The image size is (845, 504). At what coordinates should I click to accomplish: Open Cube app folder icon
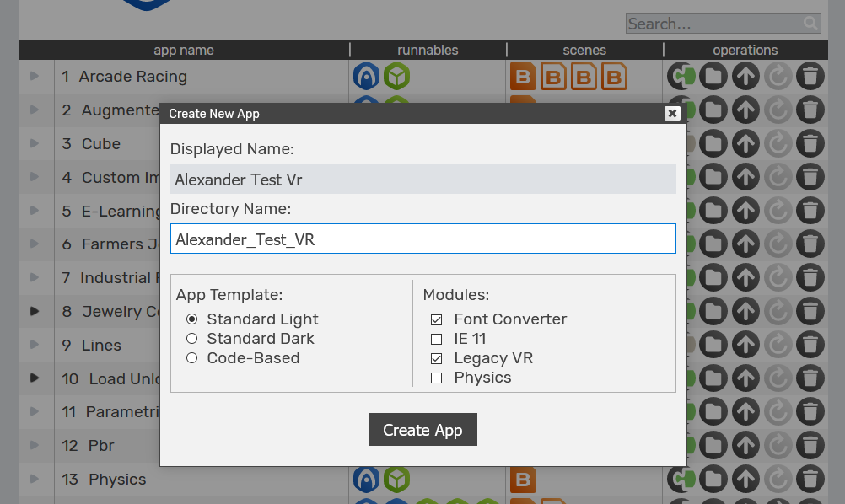tap(713, 144)
